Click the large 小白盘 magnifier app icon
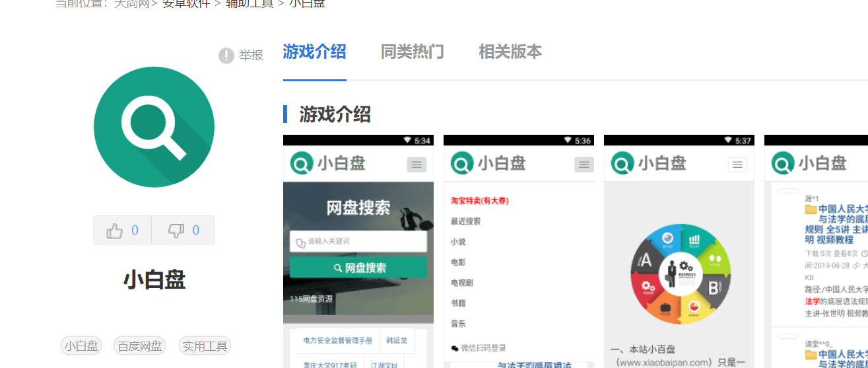The image size is (868, 368). (154, 127)
